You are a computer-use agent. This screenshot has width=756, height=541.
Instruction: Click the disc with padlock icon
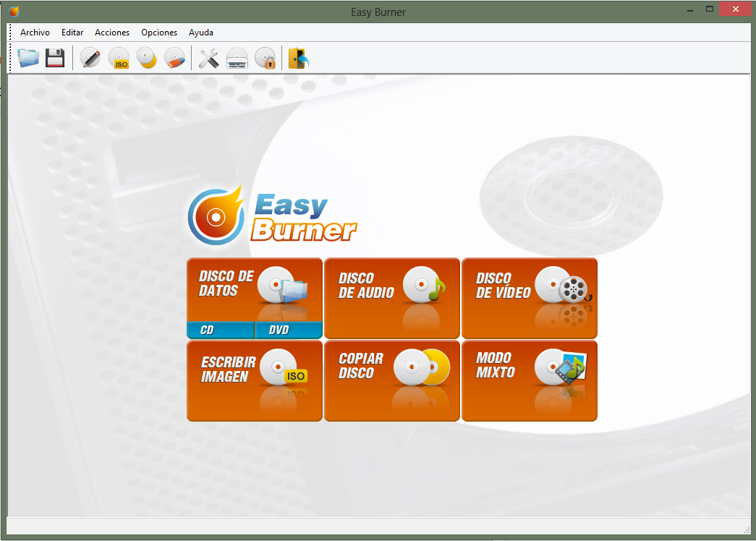pyautogui.click(x=266, y=58)
